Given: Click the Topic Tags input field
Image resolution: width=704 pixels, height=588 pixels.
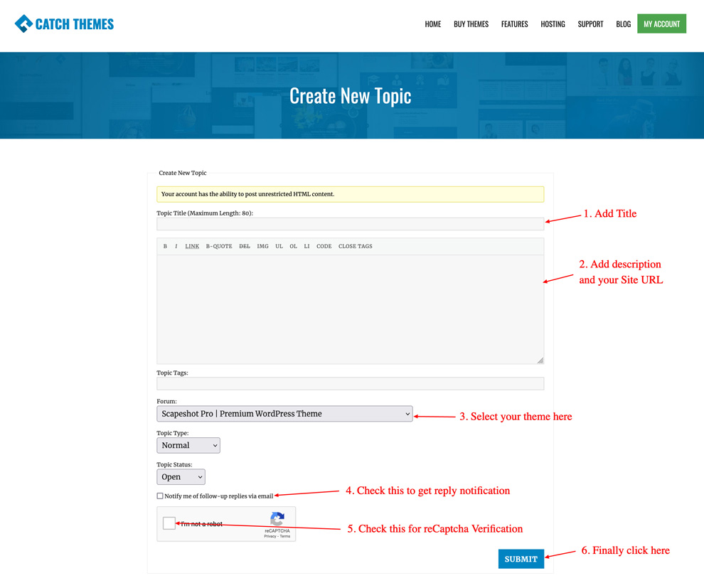Looking at the screenshot, I should 350,384.
